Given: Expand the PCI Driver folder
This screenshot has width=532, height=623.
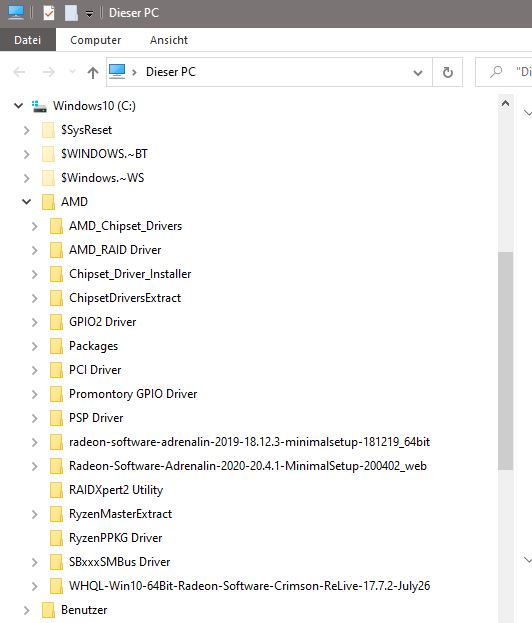Looking at the screenshot, I should coord(35,370).
